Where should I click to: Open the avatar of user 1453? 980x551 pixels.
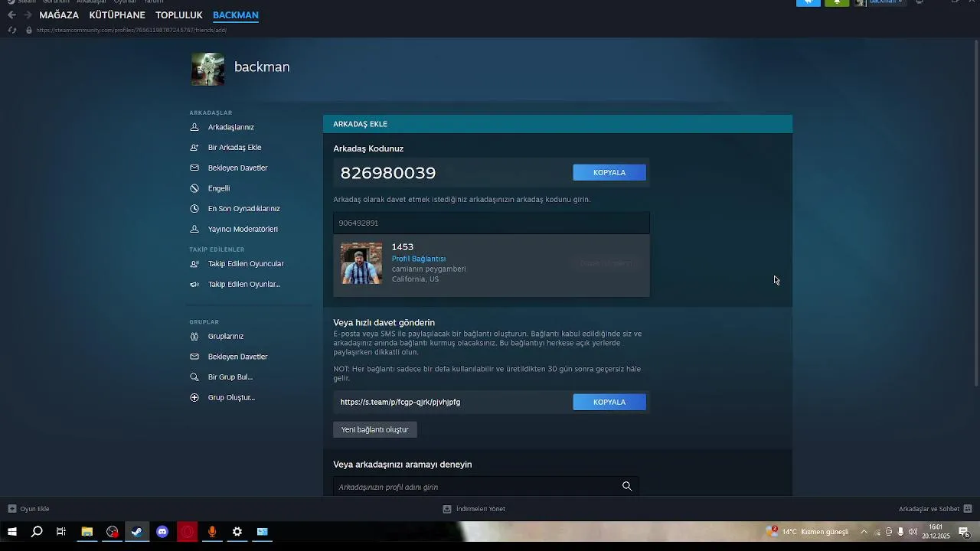[x=361, y=263]
